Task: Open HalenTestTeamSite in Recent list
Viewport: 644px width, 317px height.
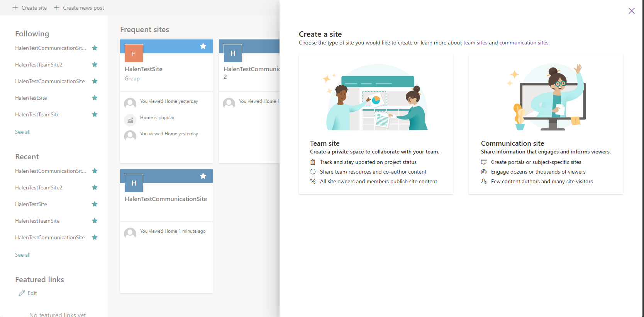Action: click(37, 221)
